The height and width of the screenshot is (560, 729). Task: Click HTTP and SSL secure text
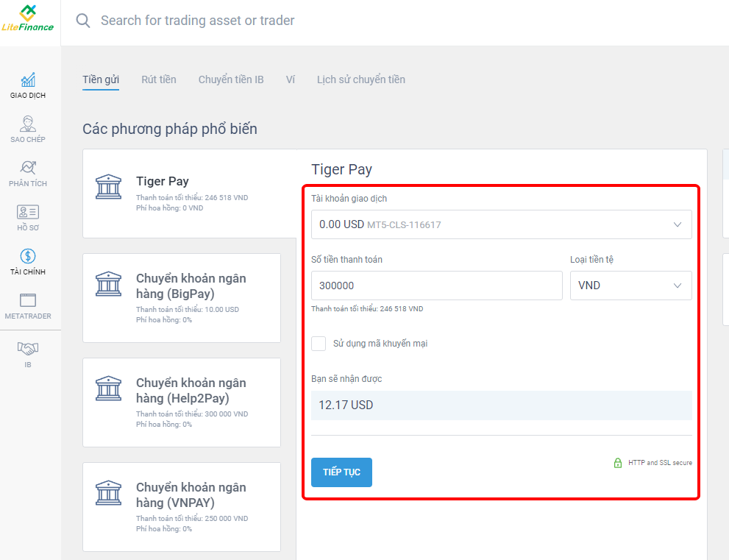660,463
